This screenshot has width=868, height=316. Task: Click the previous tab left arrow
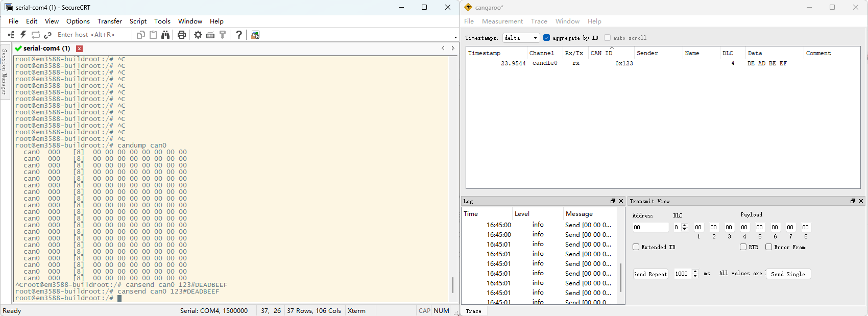[443, 48]
